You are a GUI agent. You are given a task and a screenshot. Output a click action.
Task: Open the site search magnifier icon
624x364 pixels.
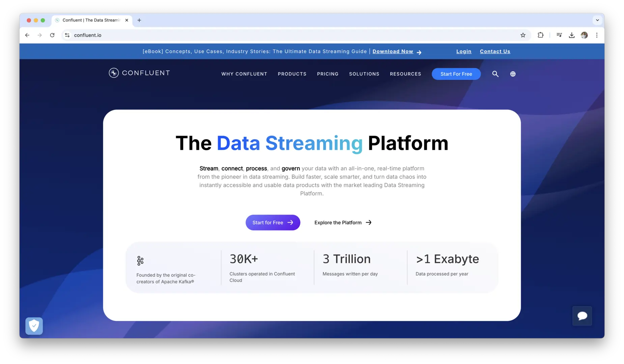[x=495, y=74]
